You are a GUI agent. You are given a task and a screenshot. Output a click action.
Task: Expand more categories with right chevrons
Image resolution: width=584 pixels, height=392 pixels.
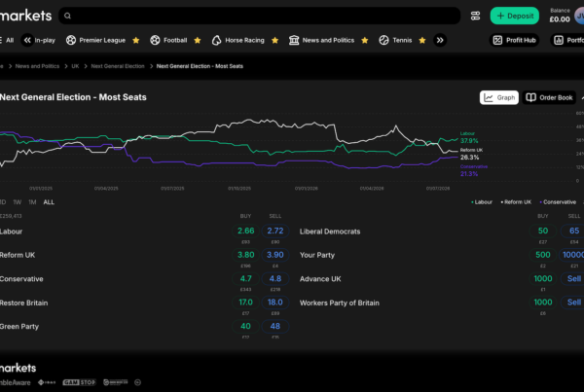point(440,40)
